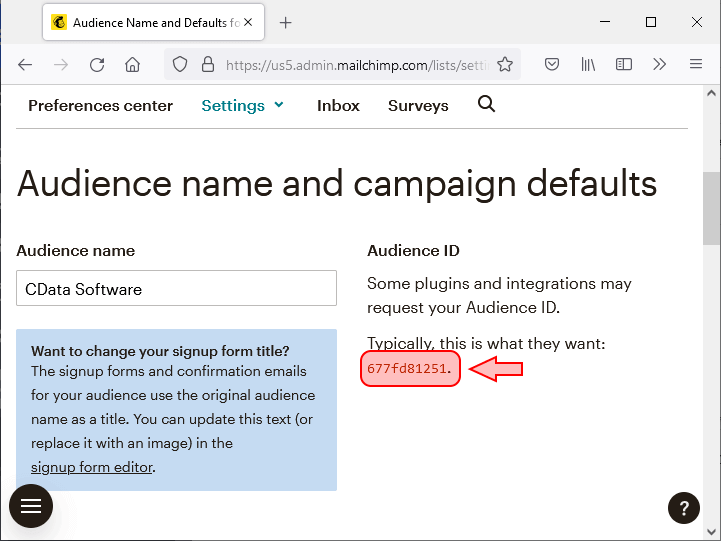This screenshot has height=541, width=721.
Task: Show more toolbar tools overflow chevron
Action: [x=659, y=64]
